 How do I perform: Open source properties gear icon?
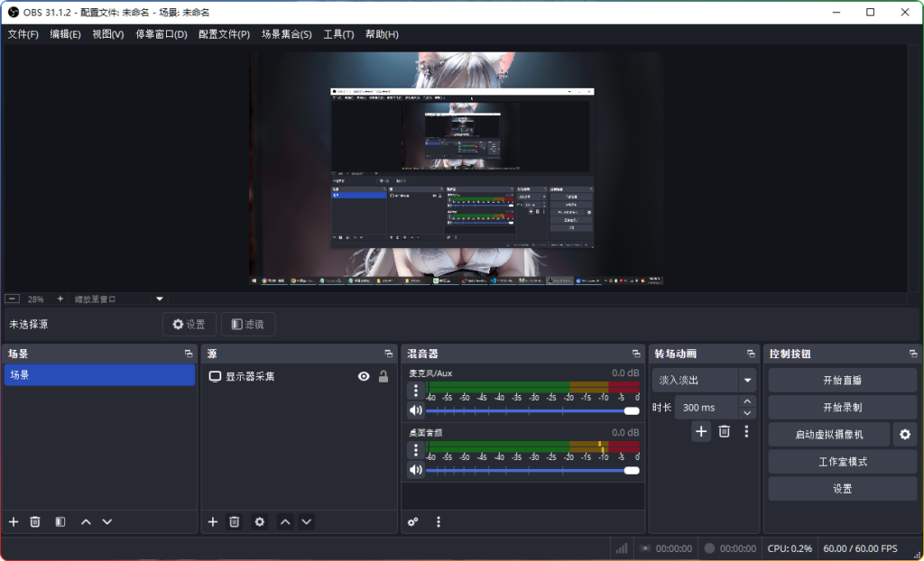tap(259, 521)
